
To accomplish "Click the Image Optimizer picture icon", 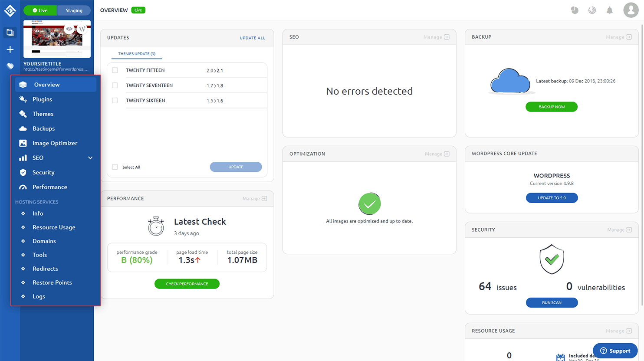I will 23,143.
